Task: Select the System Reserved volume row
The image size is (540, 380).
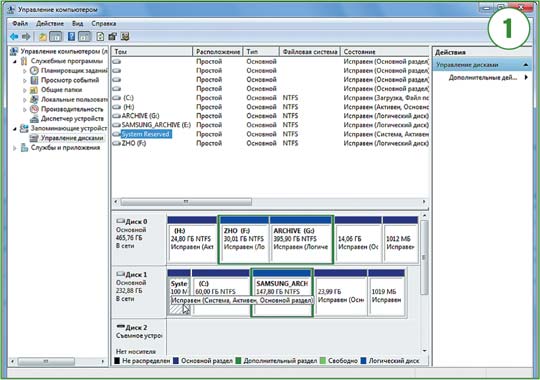Action: pyautogui.click(x=270, y=134)
